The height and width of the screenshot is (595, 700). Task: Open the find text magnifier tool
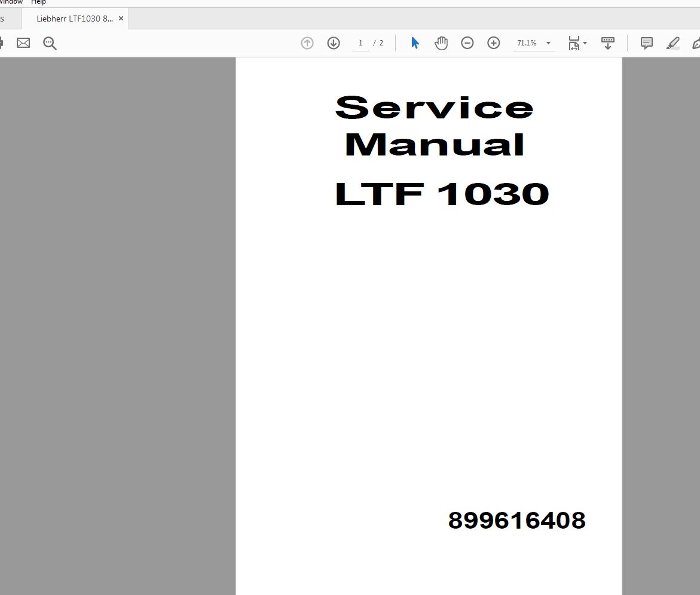50,43
